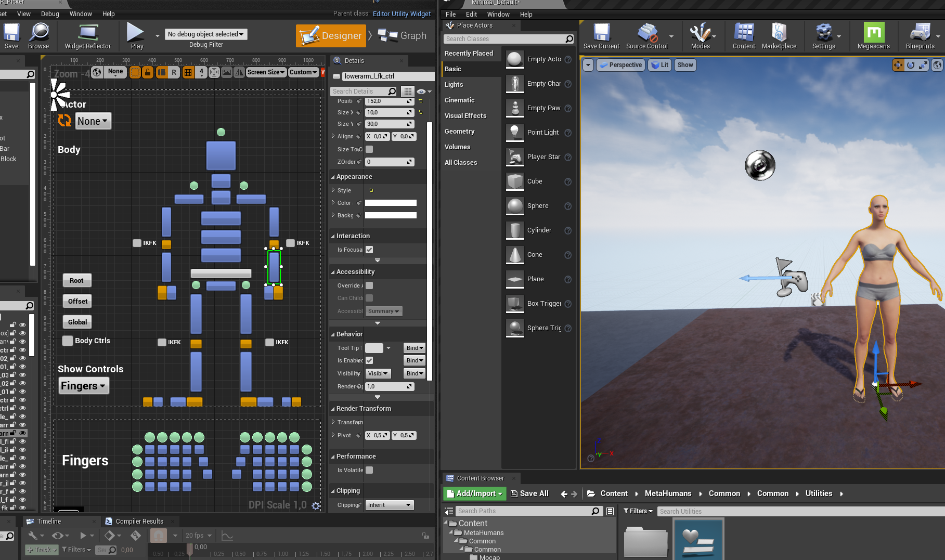Open the Screen Size dropdown

tap(266, 72)
